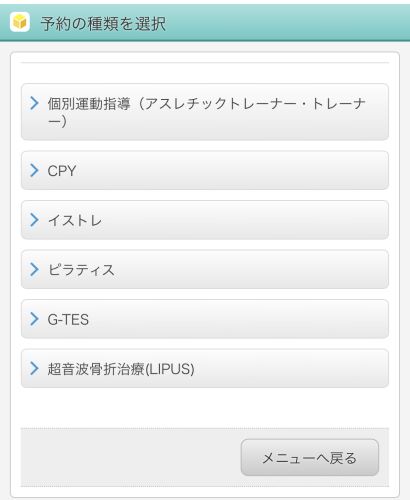
Task: Click the G-TES text label
Action: coord(68,319)
